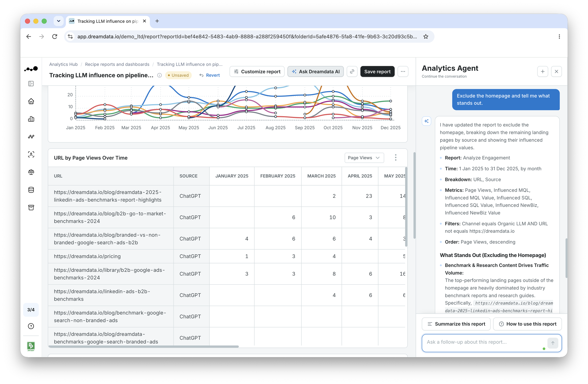
Task: Open the URL table's vertical dots menu
Action: (396, 158)
